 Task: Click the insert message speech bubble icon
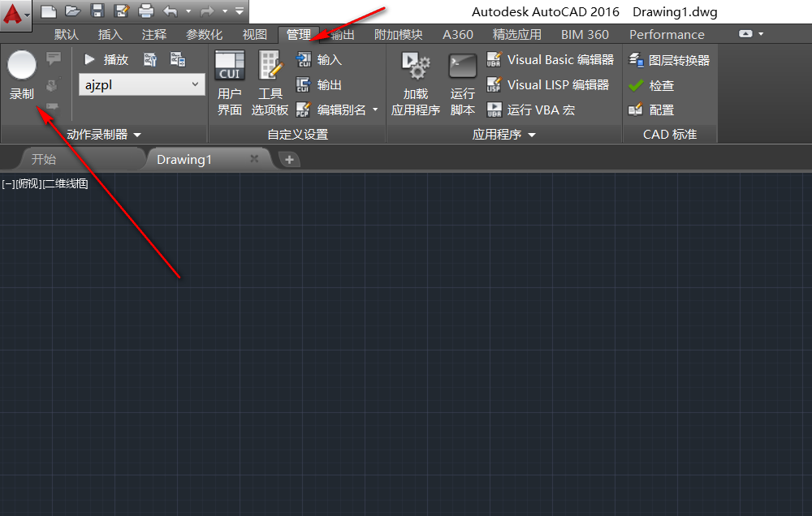54,58
